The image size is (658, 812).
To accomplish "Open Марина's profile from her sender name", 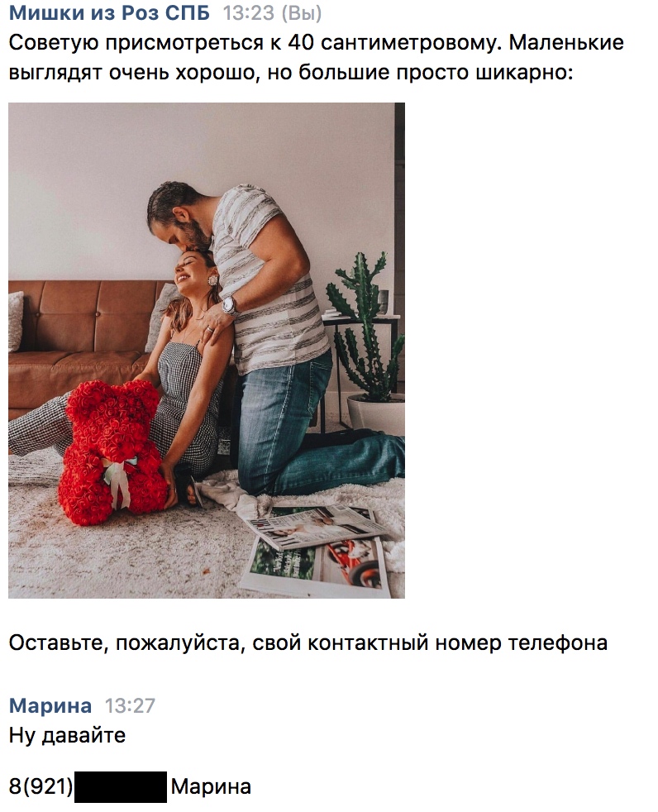I will pyautogui.click(x=50, y=705).
